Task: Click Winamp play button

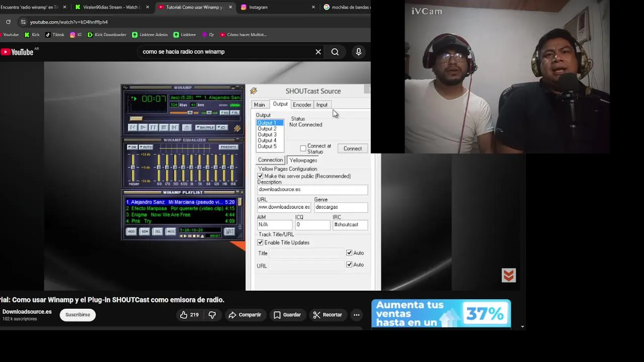Action: (x=143, y=127)
